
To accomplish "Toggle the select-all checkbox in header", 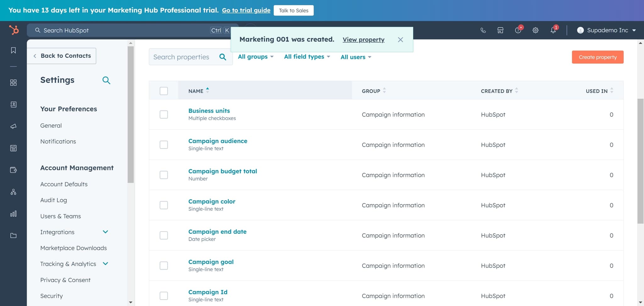I will [x=164, y=91].
